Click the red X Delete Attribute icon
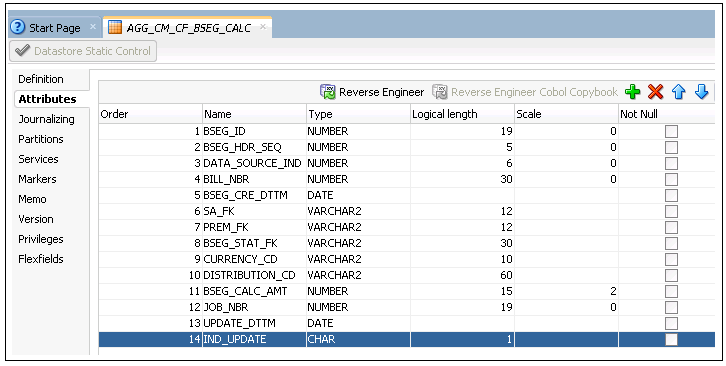Screen dimensions: 726x366 click(656, 92)
